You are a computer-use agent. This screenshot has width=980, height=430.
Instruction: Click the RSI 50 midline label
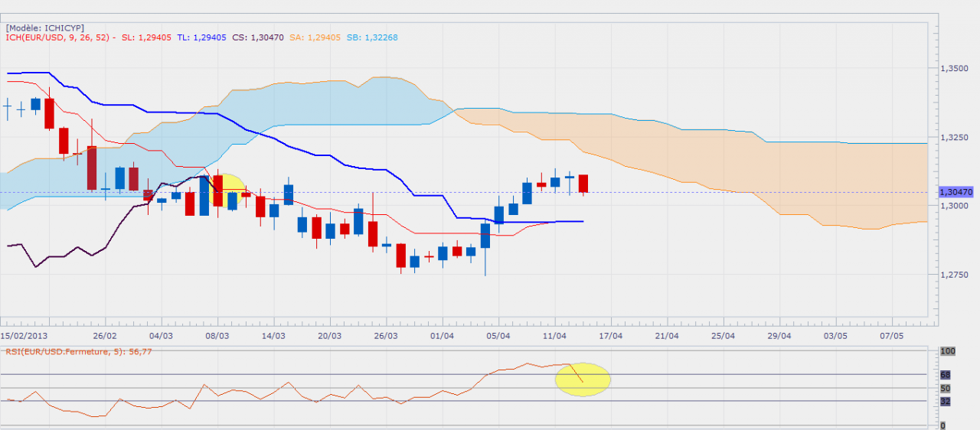click(945, 389)
